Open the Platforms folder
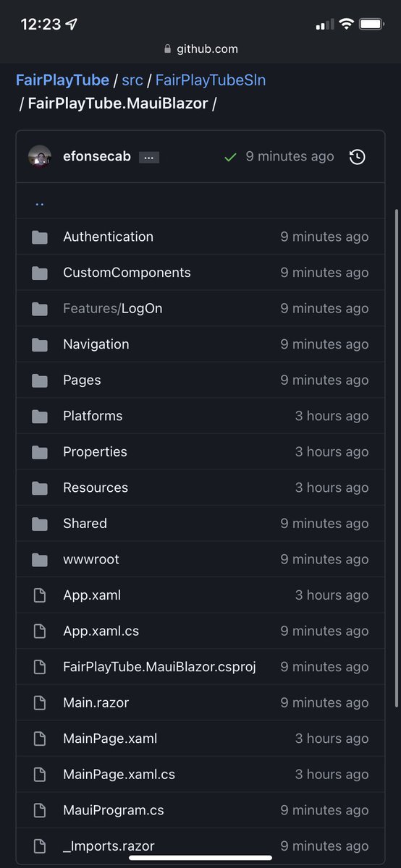Image resolution: width=401 pixels, height=868 pixels. point(93,416)
